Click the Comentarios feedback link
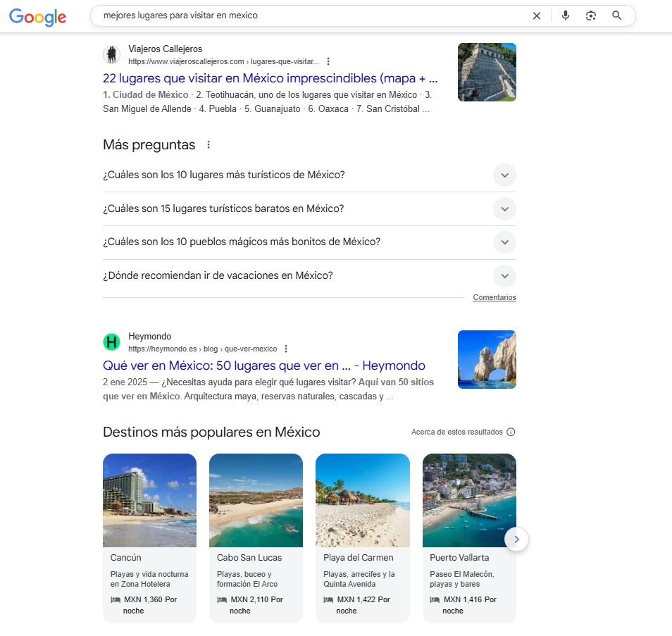 [494, 298]
